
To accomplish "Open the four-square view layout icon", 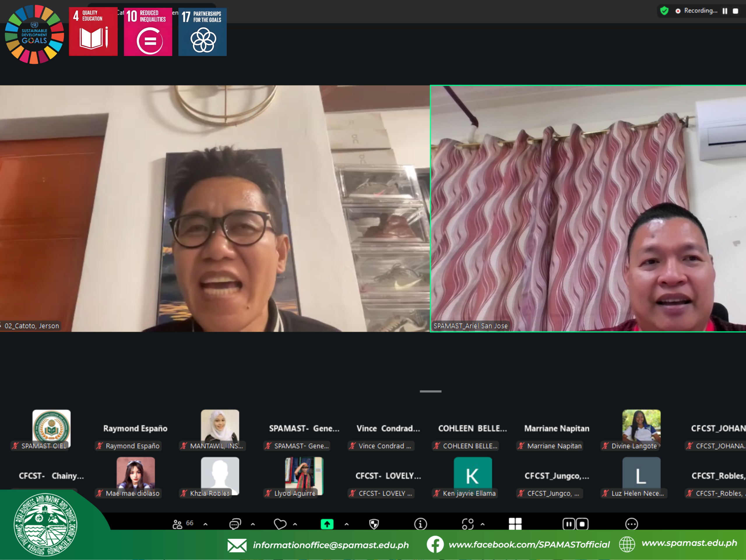I will coord(515,524).
